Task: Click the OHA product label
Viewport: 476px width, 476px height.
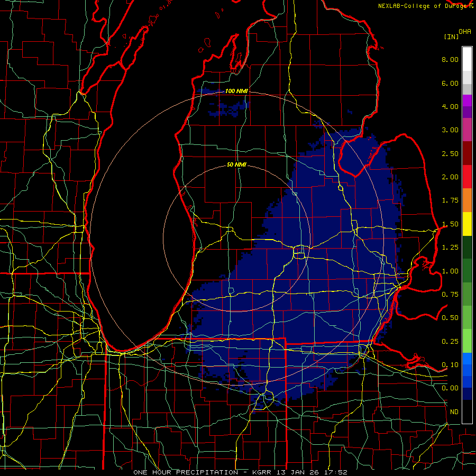Action: [465, 32]
